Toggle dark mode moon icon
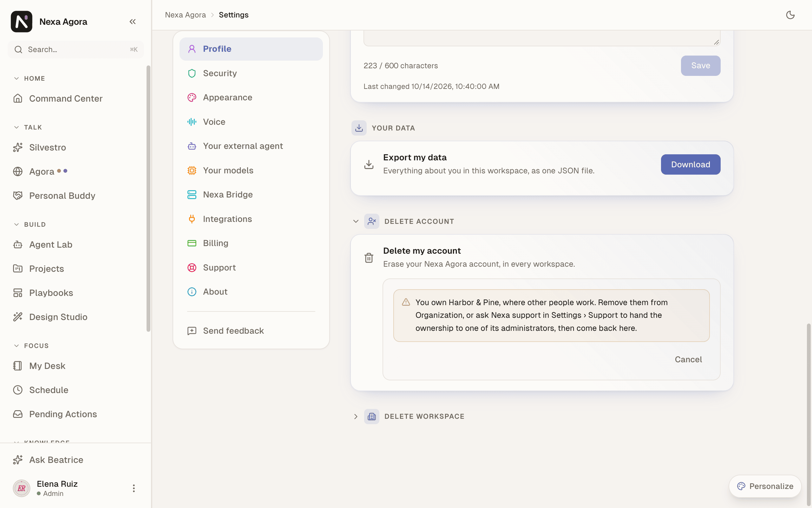The width and height of the screenshot is (812, 508). tap(790, 15)
